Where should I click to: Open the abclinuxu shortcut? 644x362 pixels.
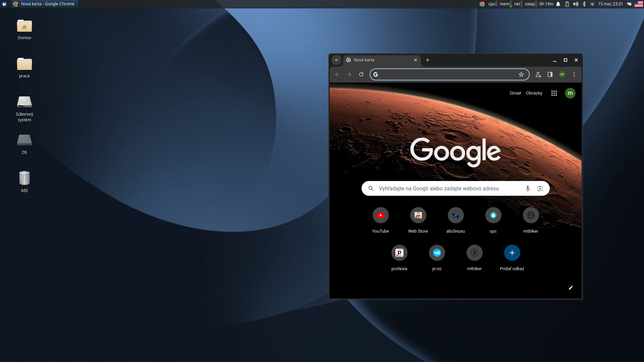click(x=455, y=220)
